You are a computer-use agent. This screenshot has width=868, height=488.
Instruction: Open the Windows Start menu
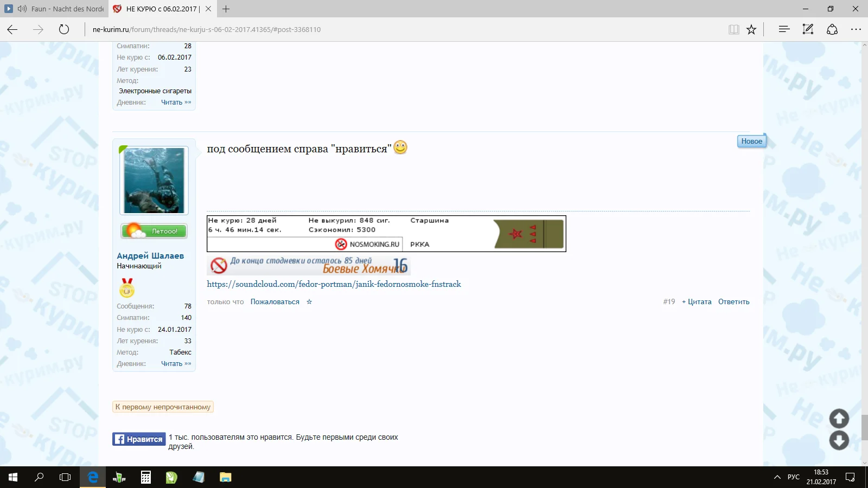(x=13, y=477)
